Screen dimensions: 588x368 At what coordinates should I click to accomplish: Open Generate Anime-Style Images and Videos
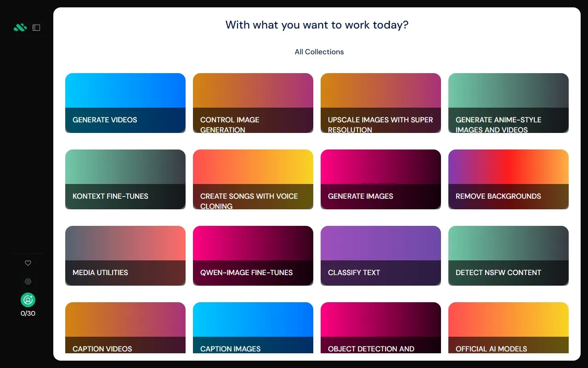(x=509, y=103)
